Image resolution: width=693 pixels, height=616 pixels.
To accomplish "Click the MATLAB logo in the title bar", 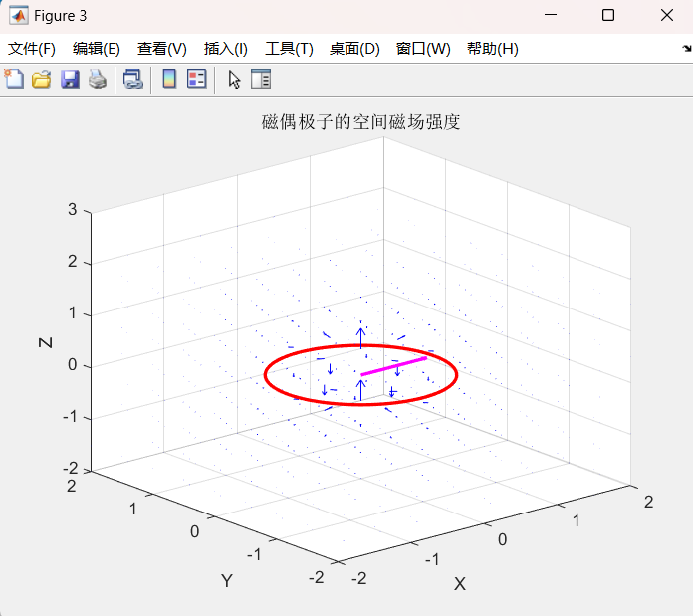I will point(19,16).
